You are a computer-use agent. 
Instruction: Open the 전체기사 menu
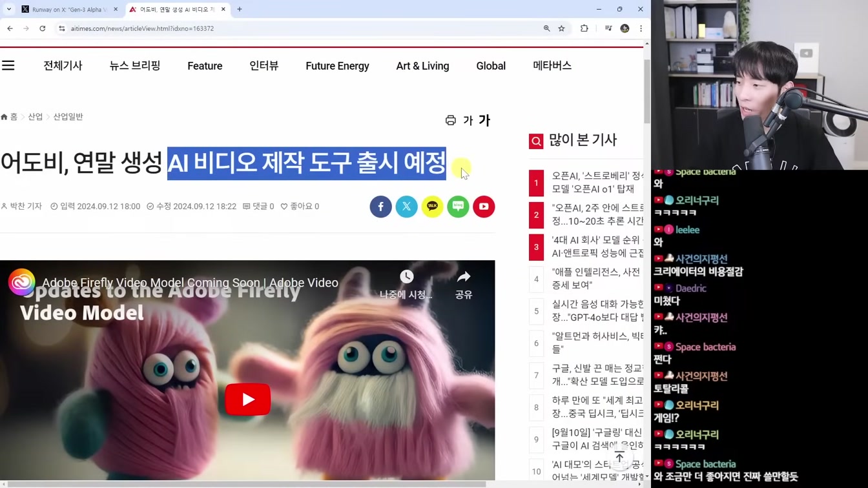coord(63,66)
